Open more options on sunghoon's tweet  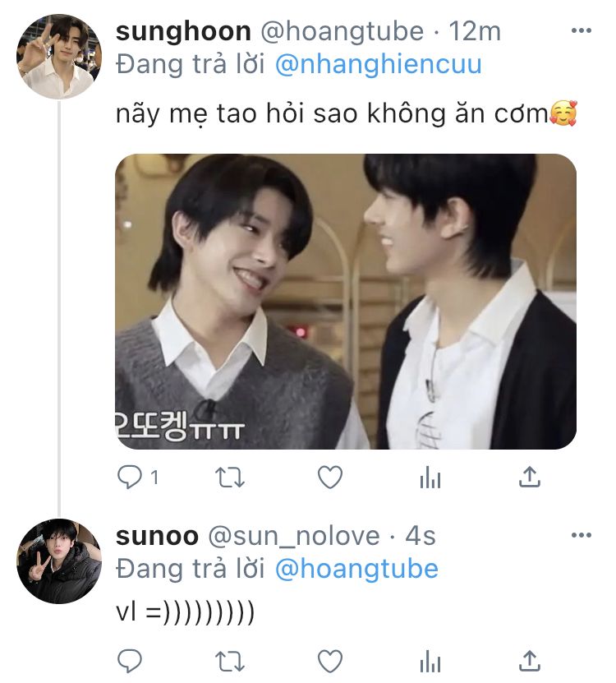(x=581, y=31)
